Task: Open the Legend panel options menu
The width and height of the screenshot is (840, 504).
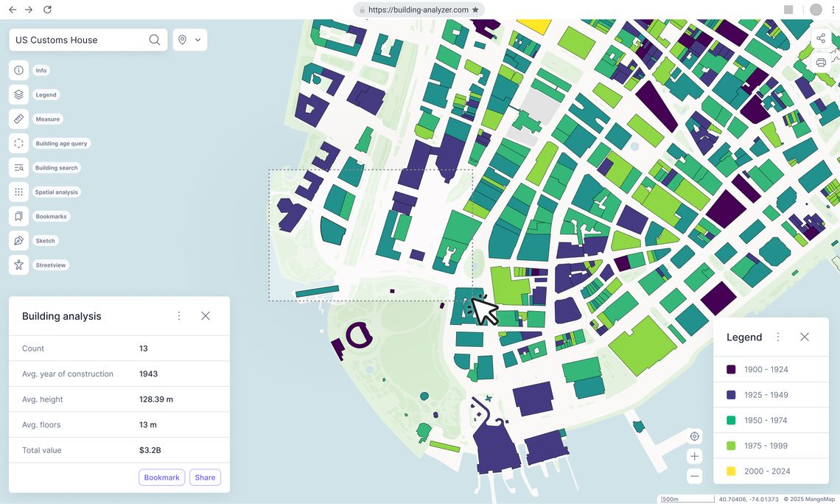Action: [778, 337]
